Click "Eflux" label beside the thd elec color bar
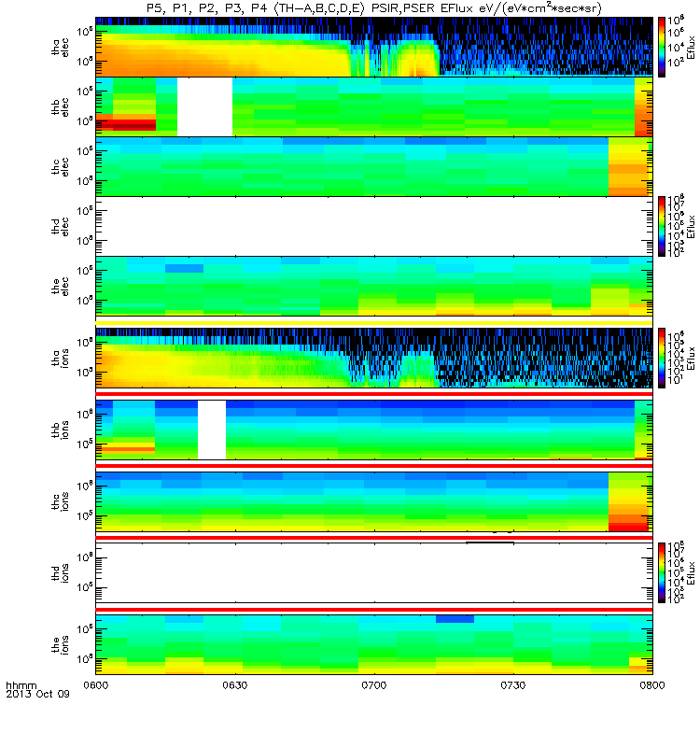The width and height of the screenshot is (700, 747). [x=691, y=226]
